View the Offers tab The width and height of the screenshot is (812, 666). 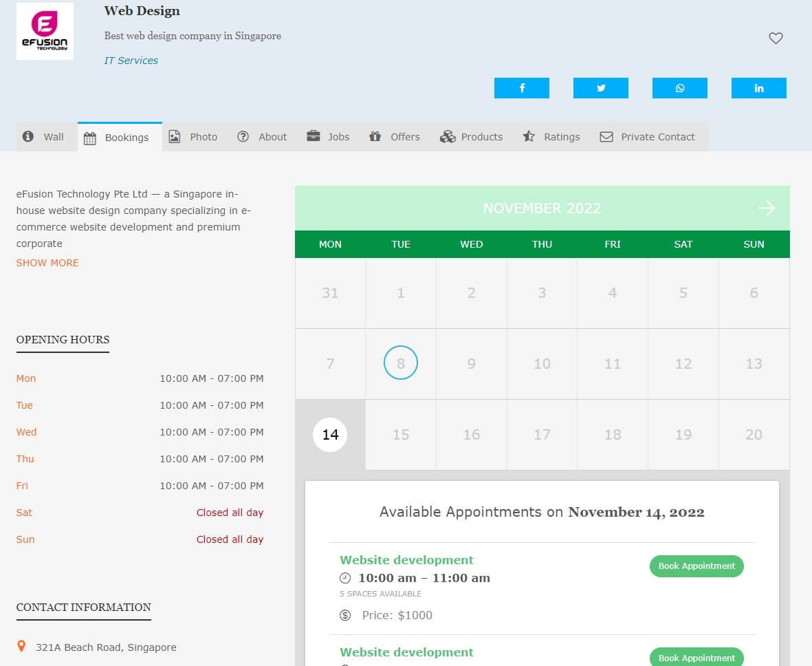395,137
